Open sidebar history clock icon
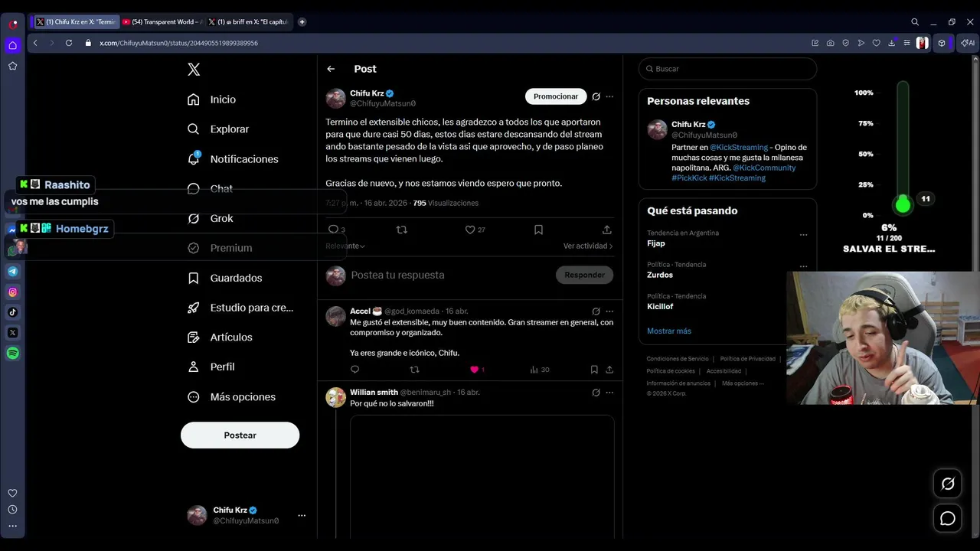 point(12,510)
